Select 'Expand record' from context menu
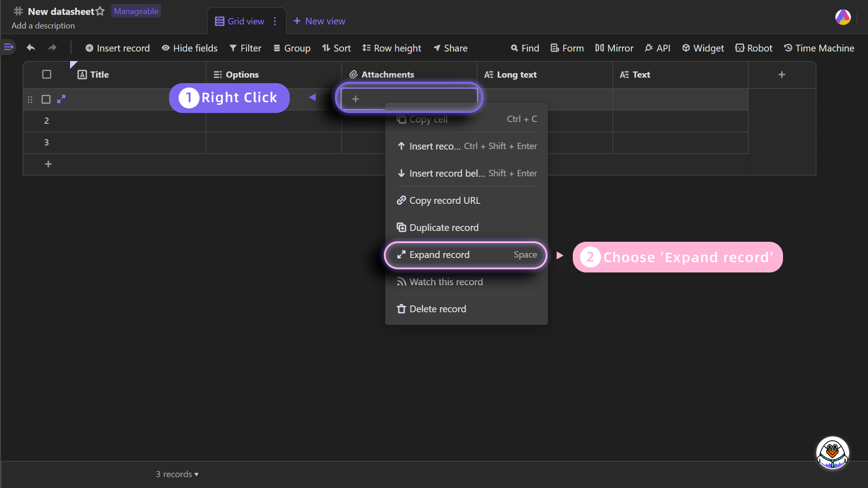Viewport: 868px width, 488px height. tap(467, 254)
